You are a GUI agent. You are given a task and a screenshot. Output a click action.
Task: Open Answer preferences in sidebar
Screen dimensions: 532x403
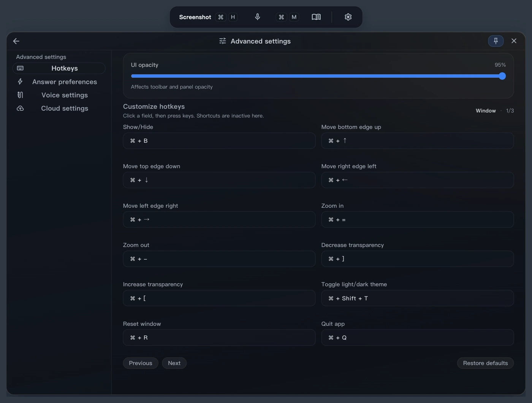point(59,82)
